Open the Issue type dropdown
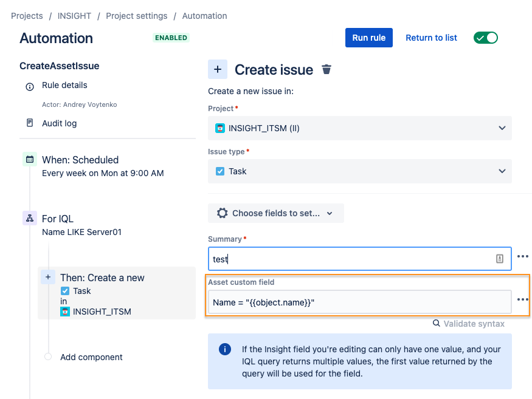Screen dimensions: 532x399 coord(360,171)
